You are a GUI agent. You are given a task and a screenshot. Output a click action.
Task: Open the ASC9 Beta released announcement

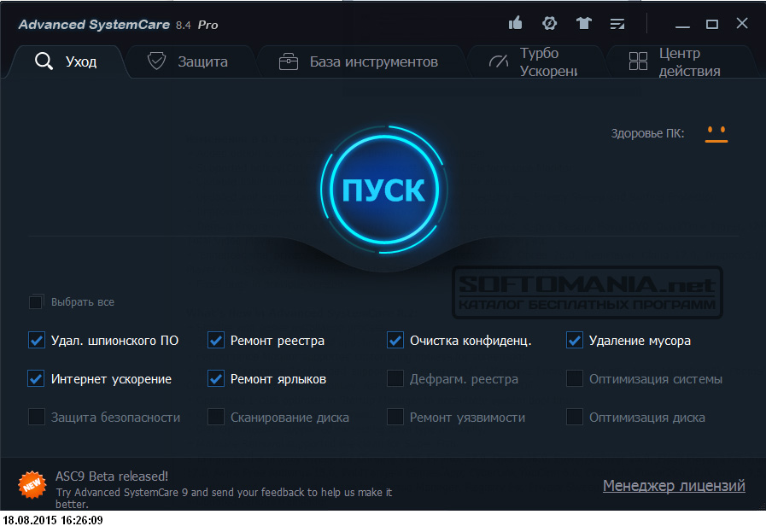point(112,476)
